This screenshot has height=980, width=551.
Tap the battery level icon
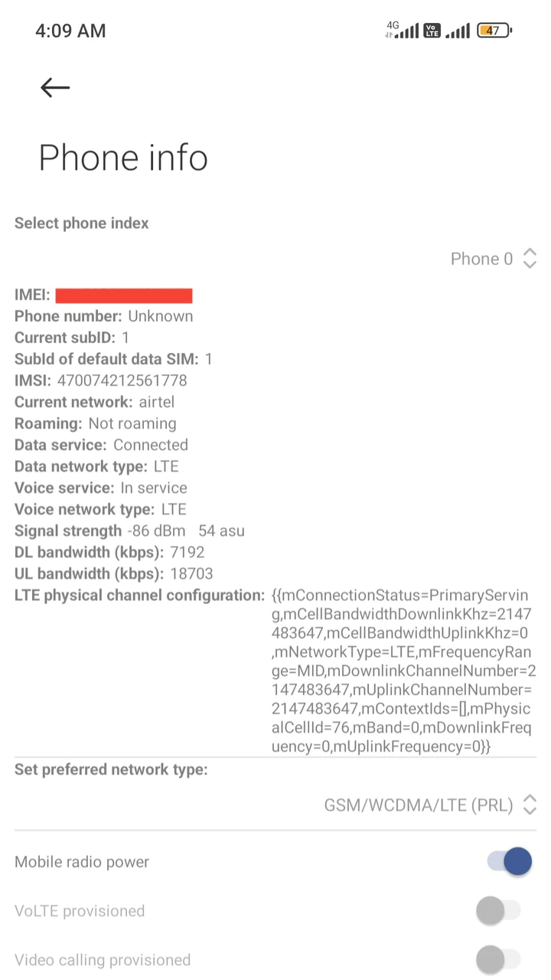click(494, 31)
